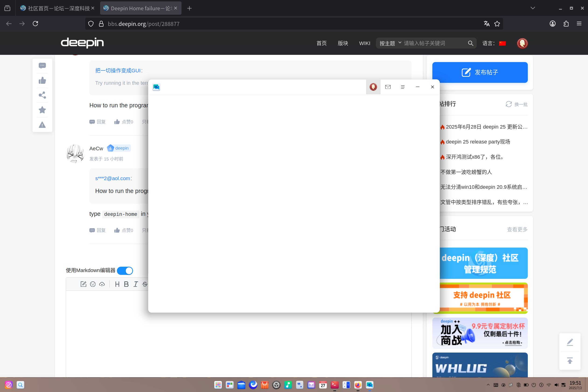Click the user avatar in Deepin Home window titlebar

[373, 87]
